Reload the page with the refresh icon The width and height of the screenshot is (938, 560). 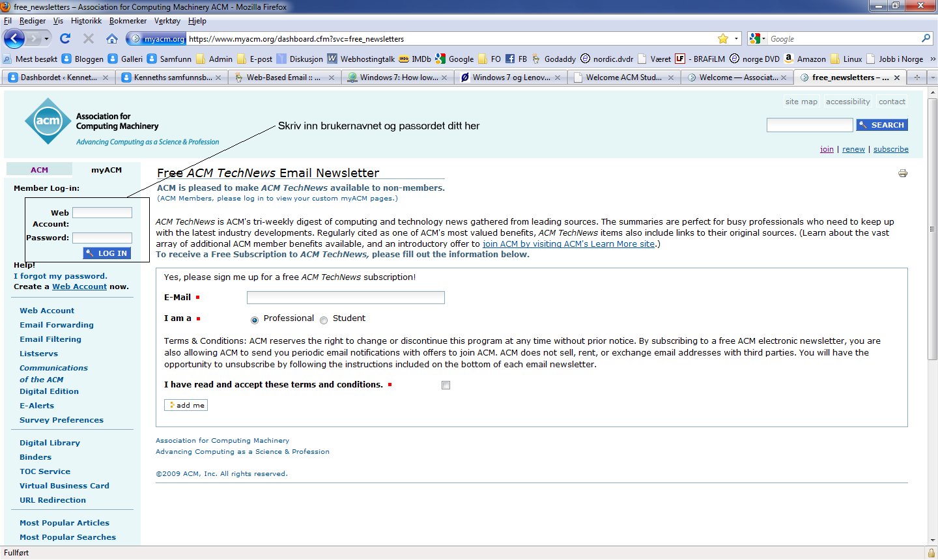[65, 38]
